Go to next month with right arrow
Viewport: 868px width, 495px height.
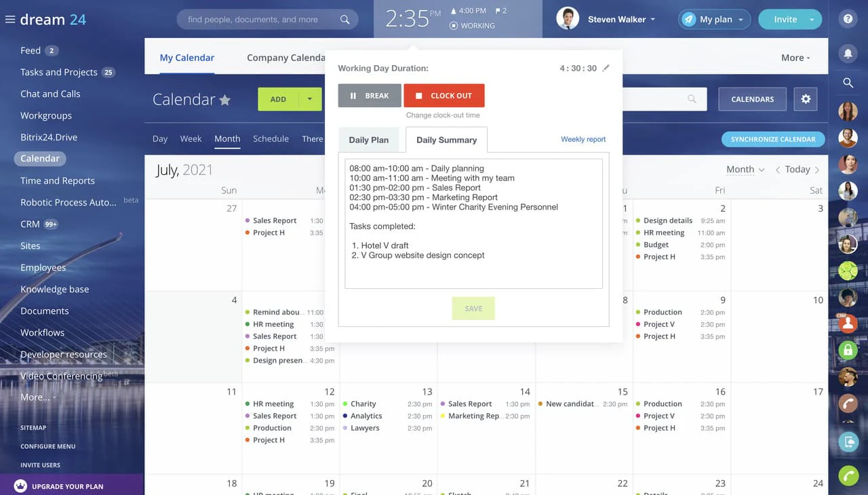pos(817,170)
